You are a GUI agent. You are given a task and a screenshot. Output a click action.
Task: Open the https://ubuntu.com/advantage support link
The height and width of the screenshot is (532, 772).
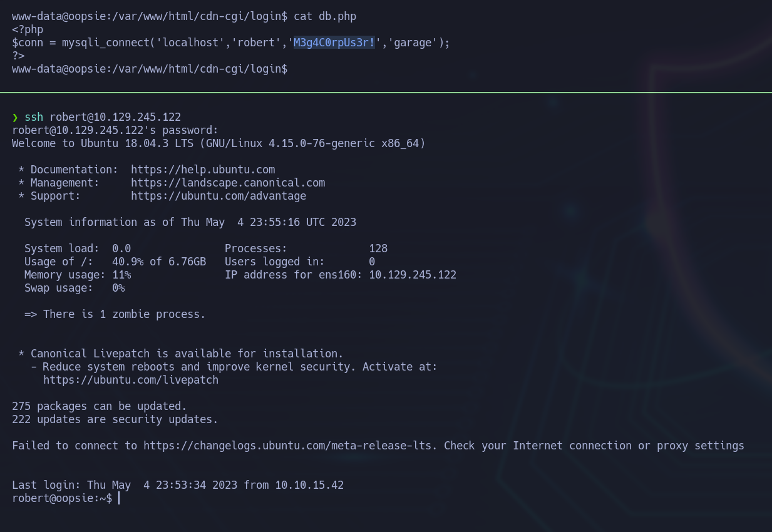click(x=219, y=196)
